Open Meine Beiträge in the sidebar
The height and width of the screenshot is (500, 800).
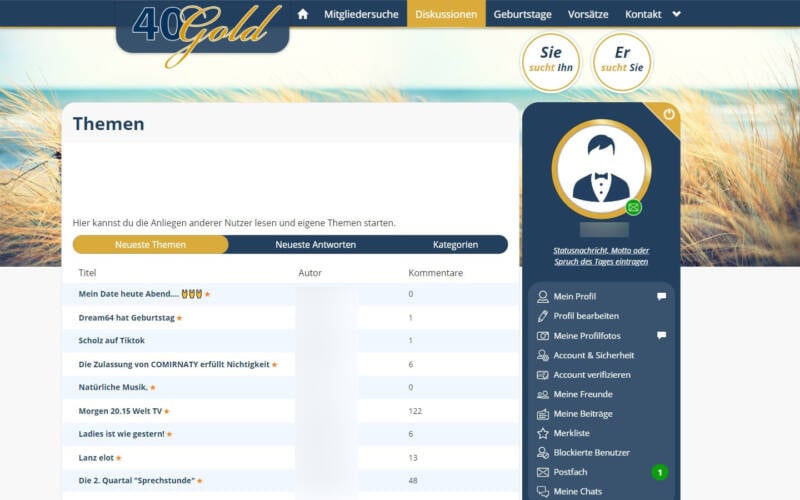click(583, 414)
